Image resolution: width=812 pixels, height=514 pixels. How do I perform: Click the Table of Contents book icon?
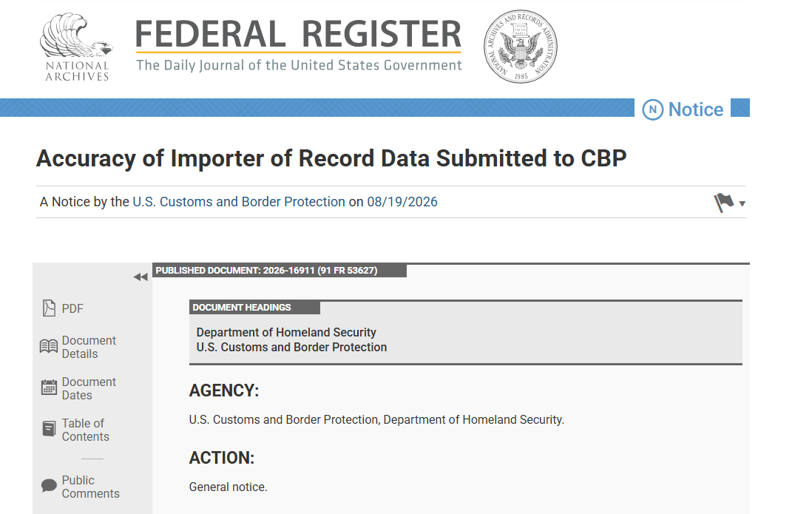point(50,428)
